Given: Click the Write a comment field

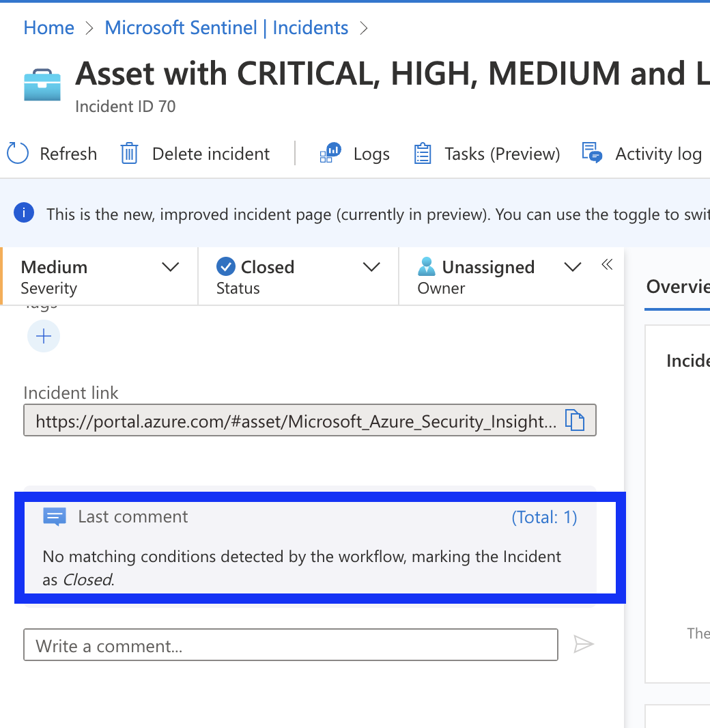Looking at the screenshot, I should click(x=291, y=645).
